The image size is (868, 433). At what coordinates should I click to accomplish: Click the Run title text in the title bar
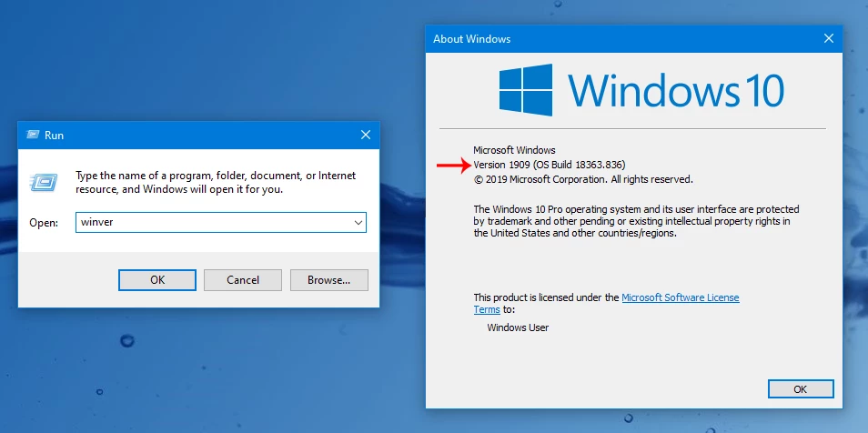55,136
